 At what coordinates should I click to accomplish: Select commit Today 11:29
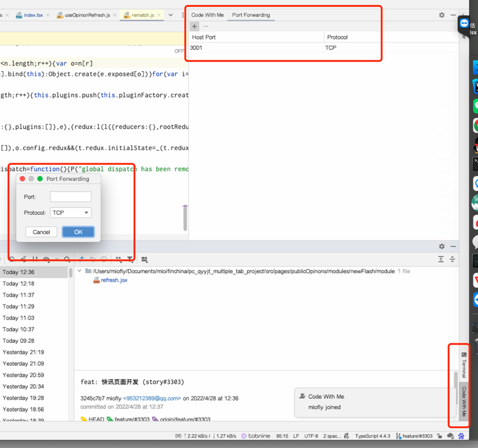pyautogui.click(x=34, y=306)
